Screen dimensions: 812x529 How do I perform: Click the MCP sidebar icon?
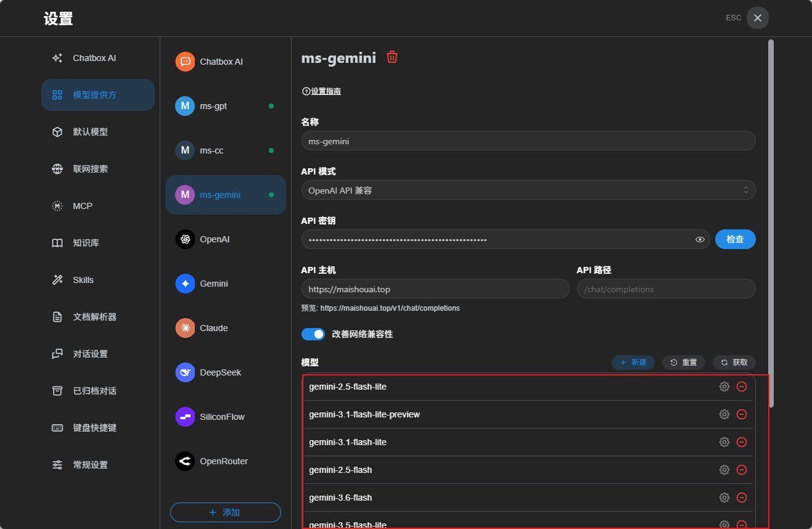57,206
